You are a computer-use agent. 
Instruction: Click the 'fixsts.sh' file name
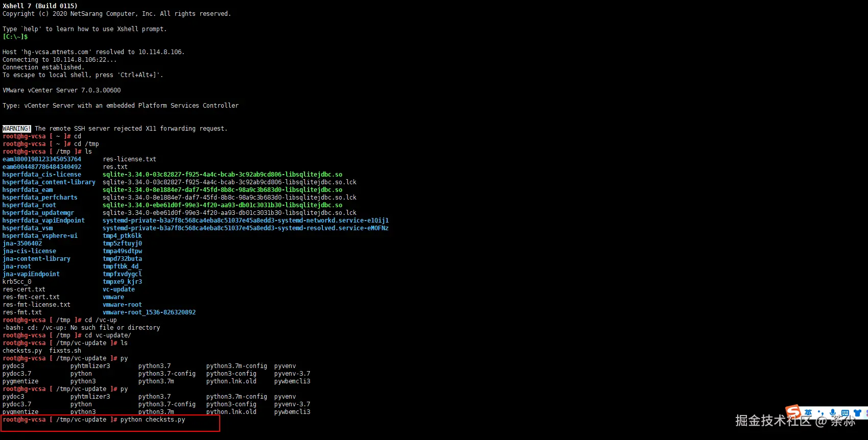[65, 351]
